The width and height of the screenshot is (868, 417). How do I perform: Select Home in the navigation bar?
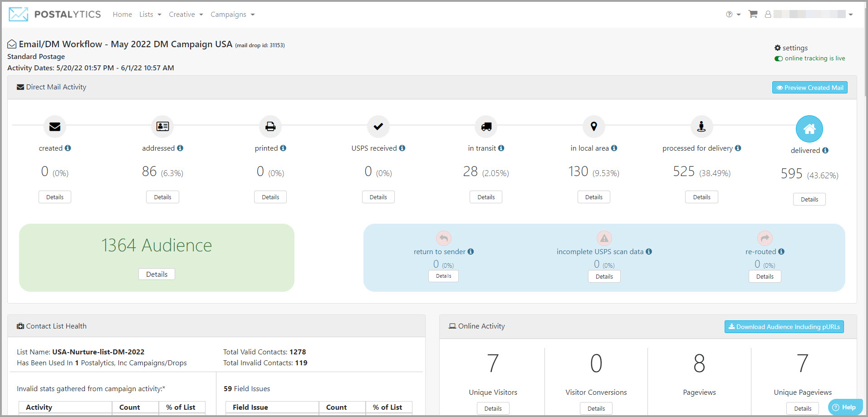[x=122, y=14]
